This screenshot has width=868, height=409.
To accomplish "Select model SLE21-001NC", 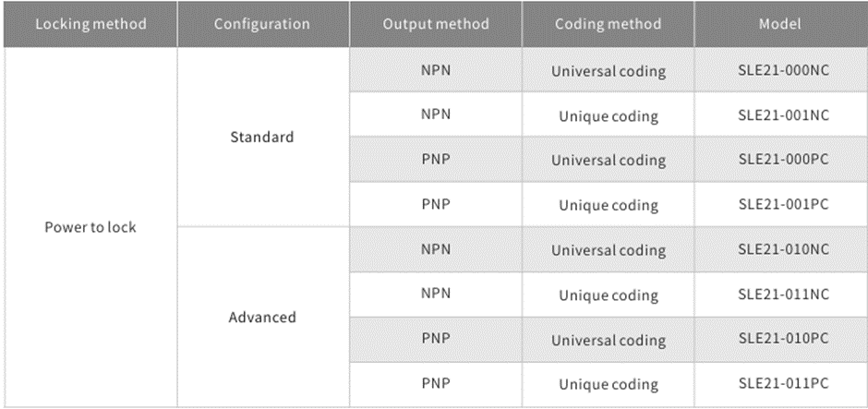I will click(x=783, y=115).
